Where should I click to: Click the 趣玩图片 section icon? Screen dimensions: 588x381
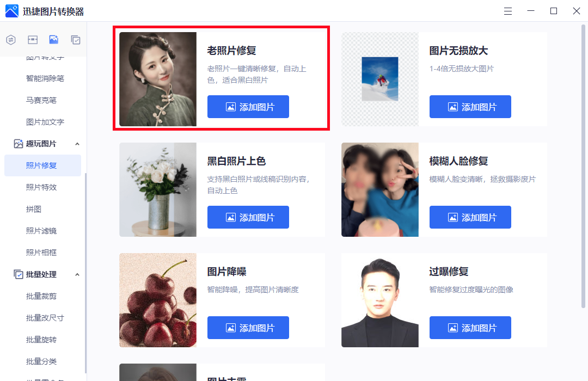[19, 144]
